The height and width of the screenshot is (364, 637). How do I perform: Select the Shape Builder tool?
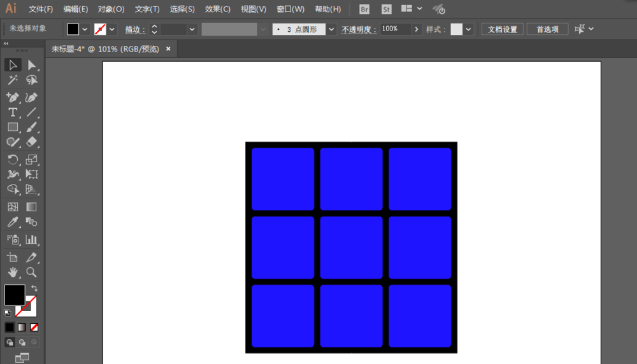13,189
